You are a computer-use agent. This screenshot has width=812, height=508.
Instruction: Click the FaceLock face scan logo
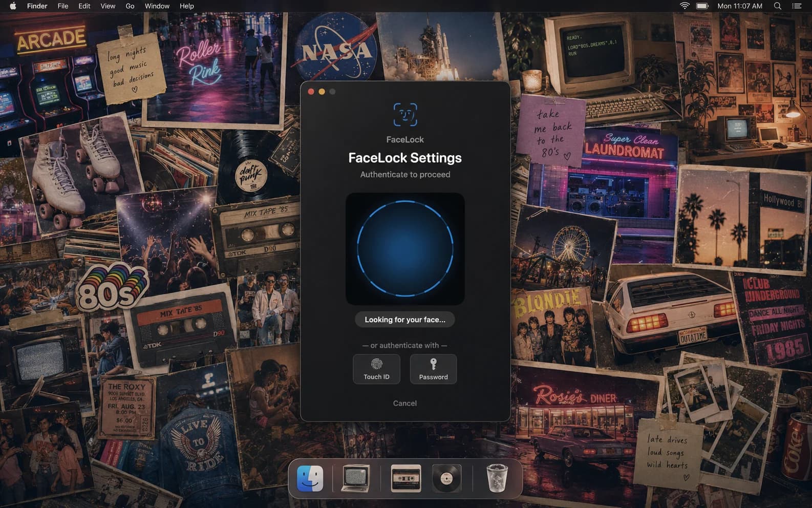[405, 115]
